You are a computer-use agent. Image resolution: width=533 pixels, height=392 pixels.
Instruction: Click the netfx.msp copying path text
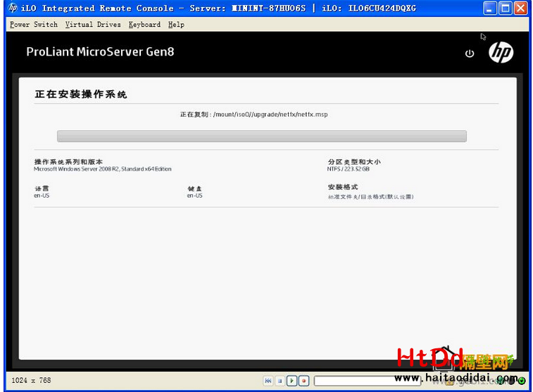point(253,115)
